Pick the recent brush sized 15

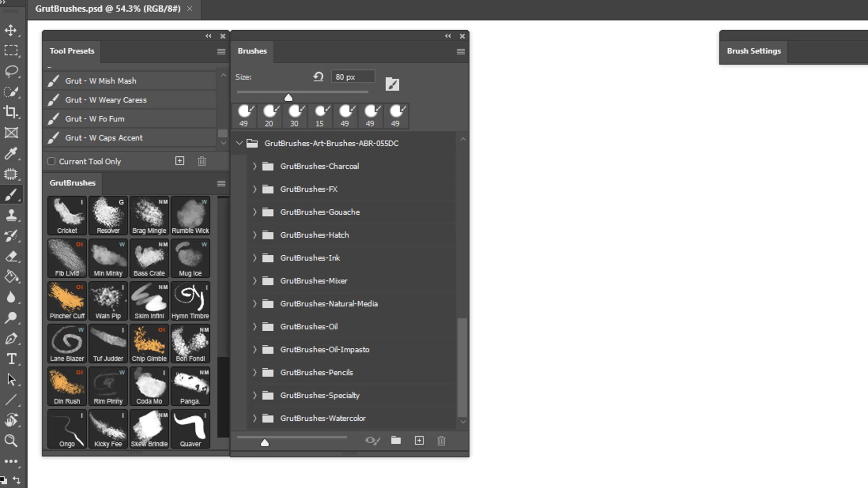(x=320, y=116)
